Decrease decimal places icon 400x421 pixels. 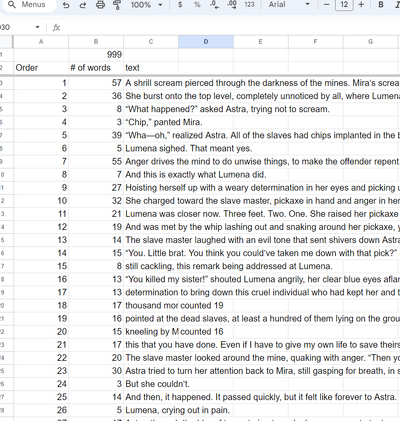(x=214, y=5)
